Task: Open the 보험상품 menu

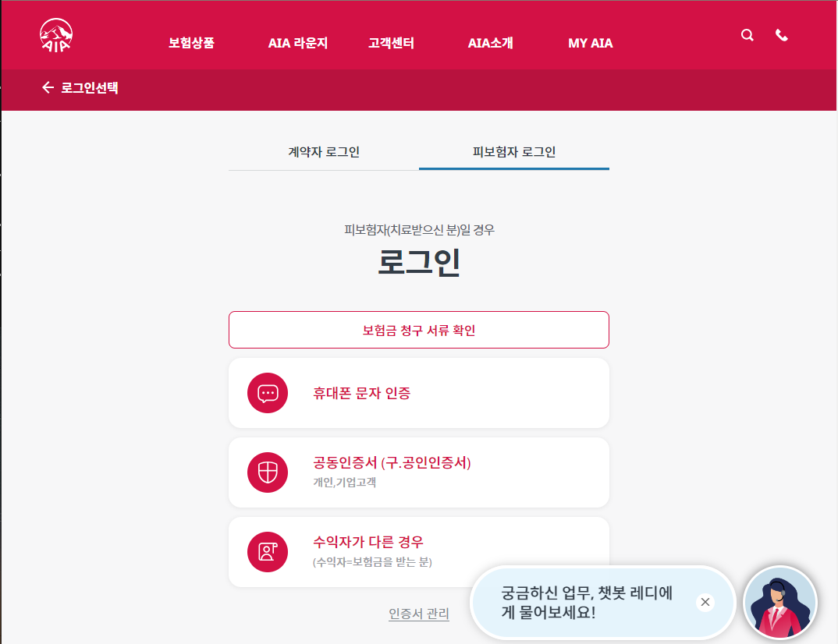Action: [x=190, y=43]
